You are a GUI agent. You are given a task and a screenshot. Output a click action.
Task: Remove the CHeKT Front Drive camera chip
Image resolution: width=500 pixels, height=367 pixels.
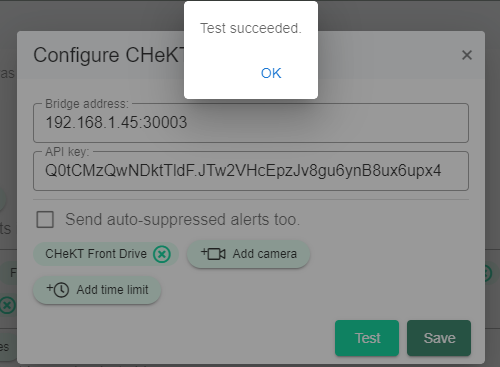[162, 254]
